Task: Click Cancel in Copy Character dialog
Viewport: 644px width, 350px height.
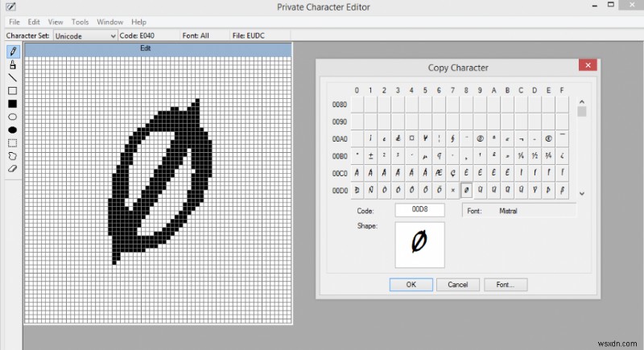Action: tap(458, 285)
